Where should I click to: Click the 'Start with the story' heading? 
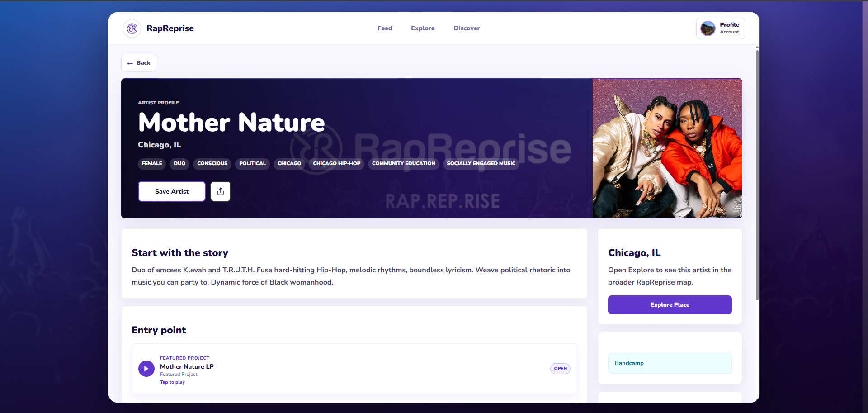click(x=180, y=253)
